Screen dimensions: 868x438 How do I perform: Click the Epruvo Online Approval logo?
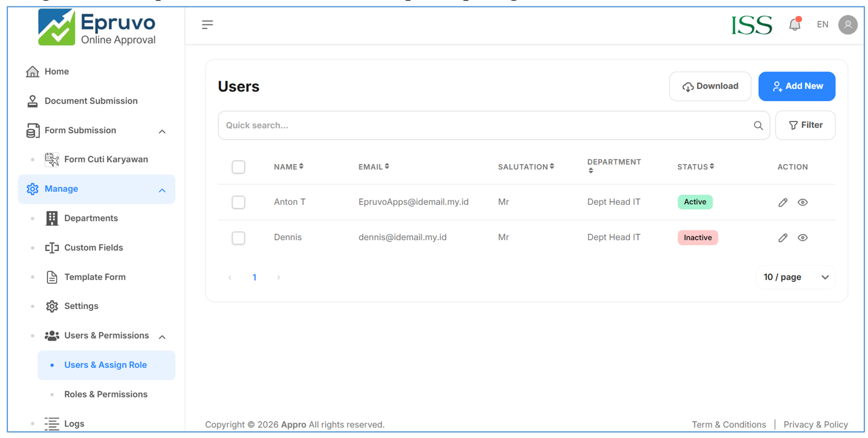(x=97, y=28)
